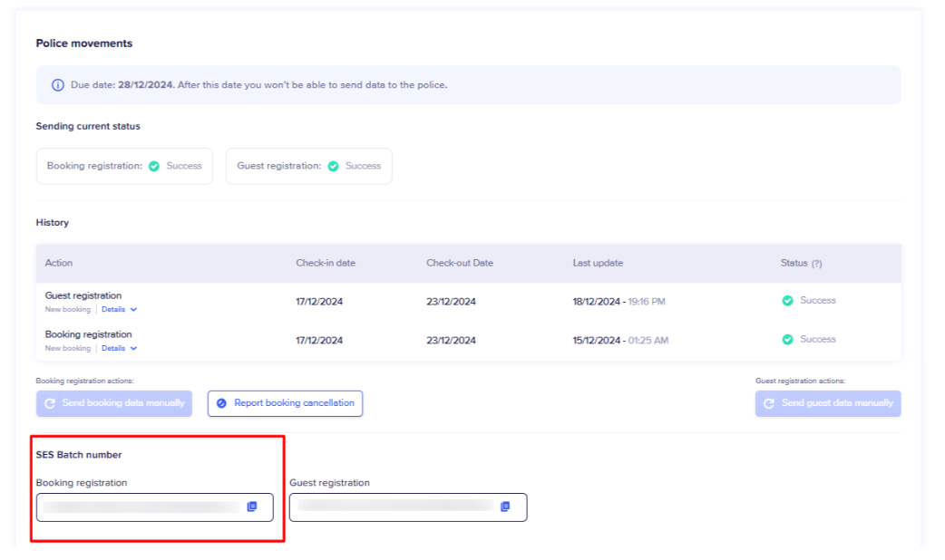Click the Status column help question mark
Screen dimensions: 945x560
click(x=816, y=264)
